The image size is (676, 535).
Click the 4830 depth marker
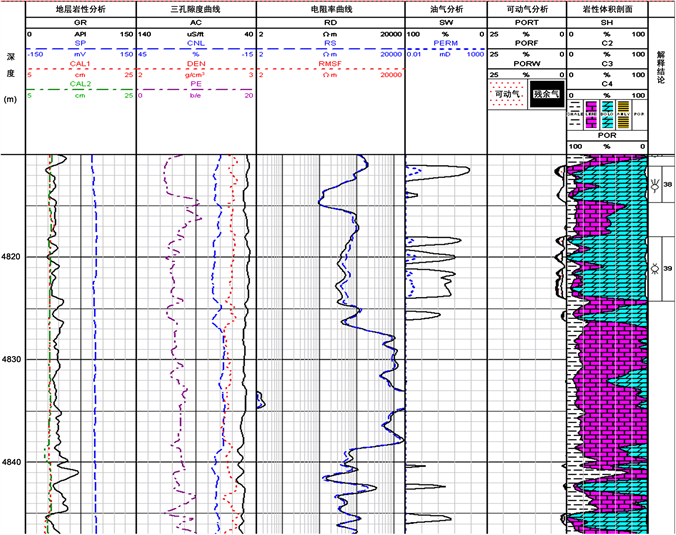point(12,359)
